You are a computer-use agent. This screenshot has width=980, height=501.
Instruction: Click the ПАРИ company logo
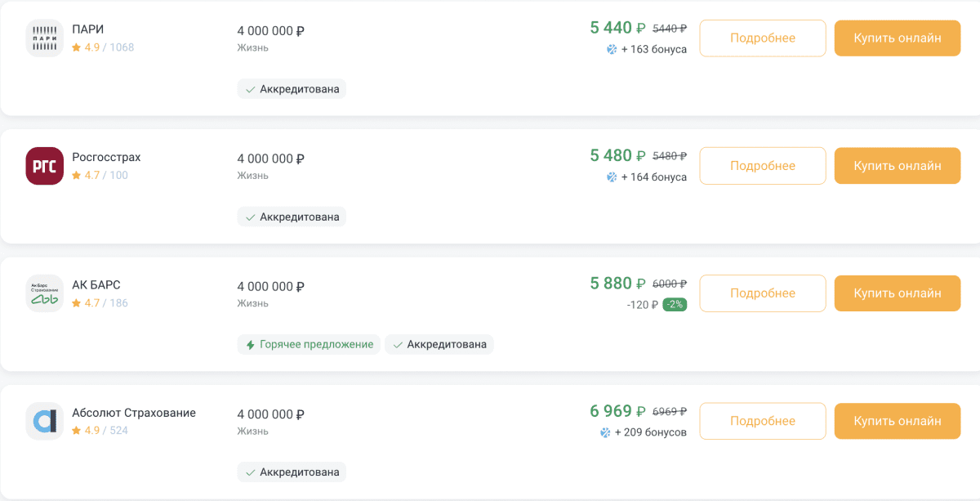(x=45, y=38)
